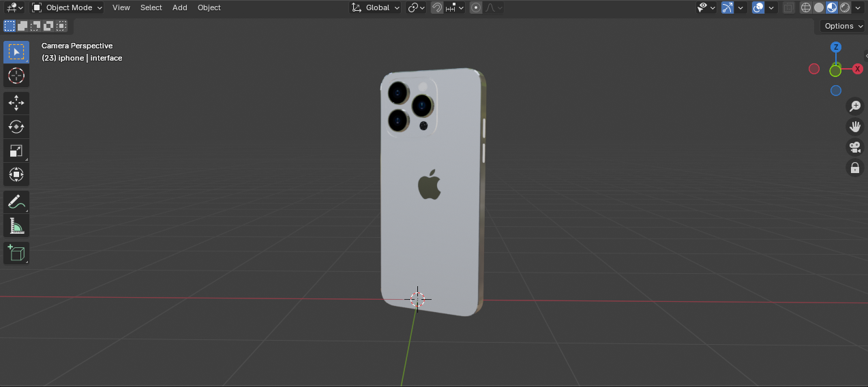Select the Scale tool
Screen dimensions: 868x387
pyautogui.click(x=16, y=151)
